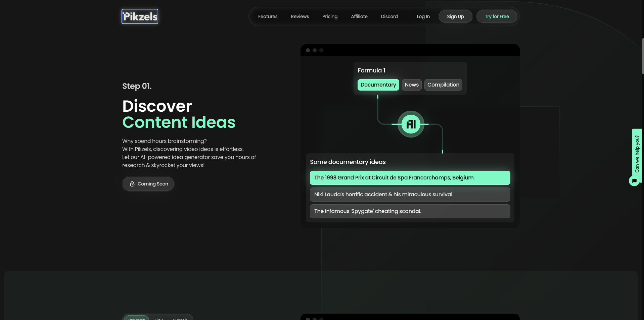Select the News tag
Screen dimensions: 644x320
click(412, 85)
